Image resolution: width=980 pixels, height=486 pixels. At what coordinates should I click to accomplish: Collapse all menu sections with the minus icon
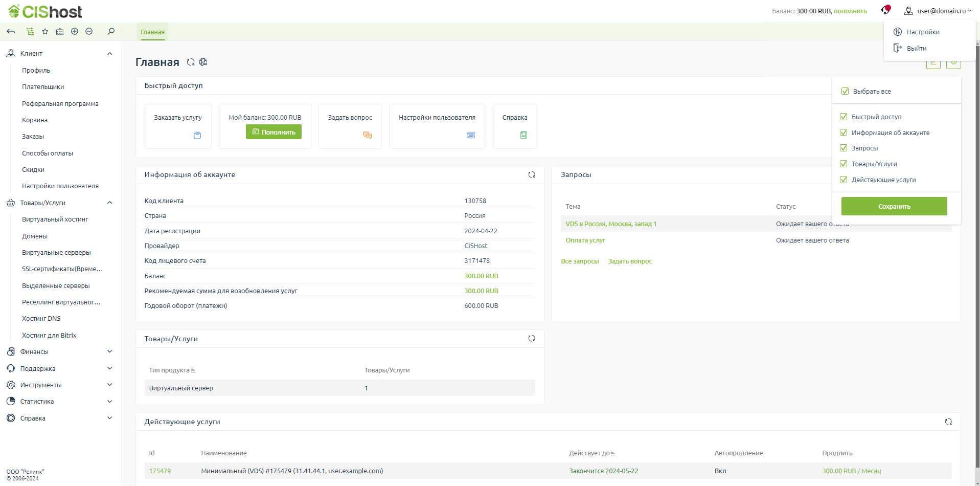click(89, 32)
